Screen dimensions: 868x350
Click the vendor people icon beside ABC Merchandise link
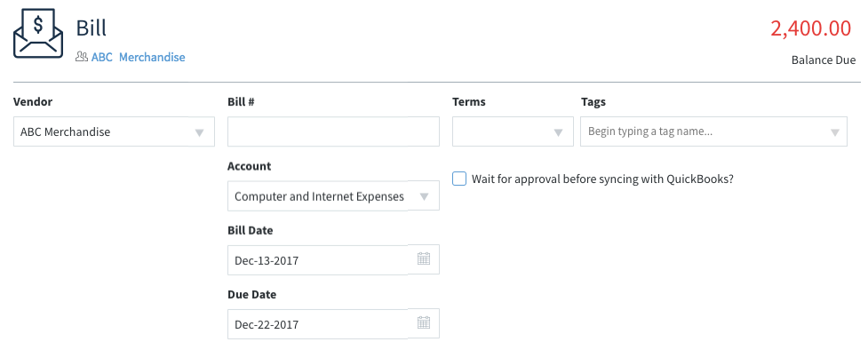tap(82, 57)
